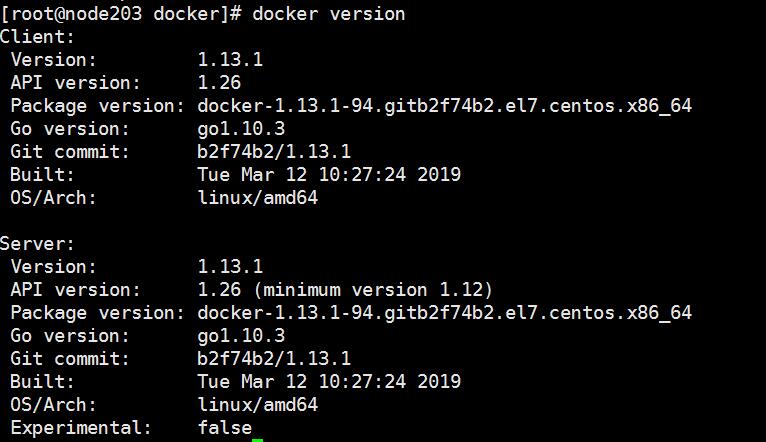Viewport: 766px width, 442px height.
Task: Click the Client version value 1.13.1
Action: pyautogui.click(x=230, y=60)
